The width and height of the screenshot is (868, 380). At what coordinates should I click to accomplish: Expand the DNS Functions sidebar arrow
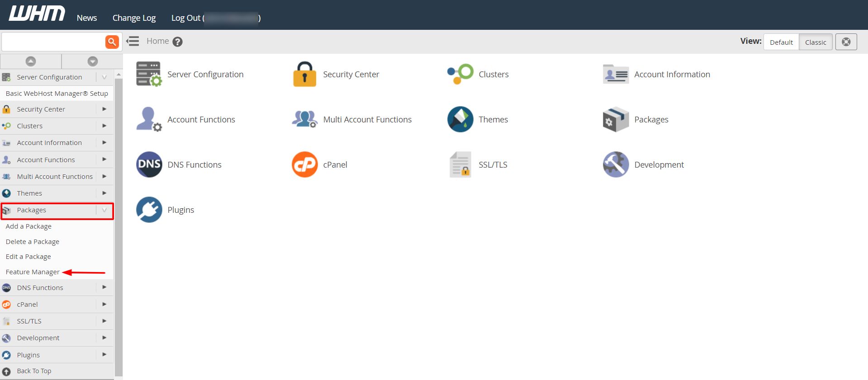tap(104, 287)
